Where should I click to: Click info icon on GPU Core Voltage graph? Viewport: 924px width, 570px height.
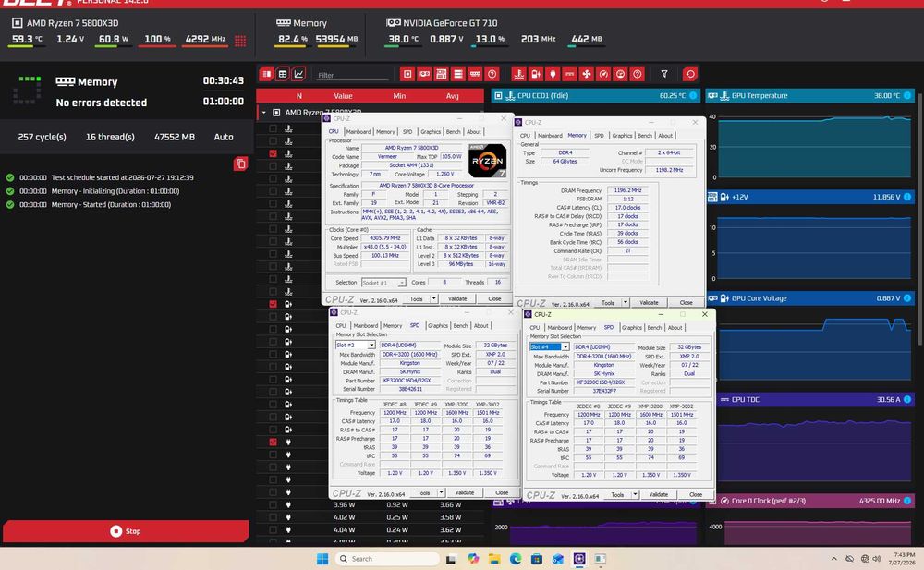tap(907, 298)
